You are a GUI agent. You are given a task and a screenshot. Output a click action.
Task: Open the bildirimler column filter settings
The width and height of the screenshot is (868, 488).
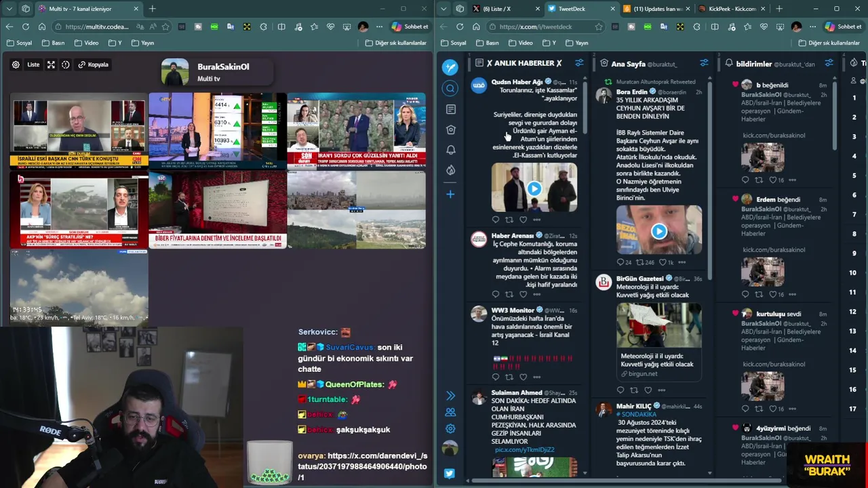(829, 63)
